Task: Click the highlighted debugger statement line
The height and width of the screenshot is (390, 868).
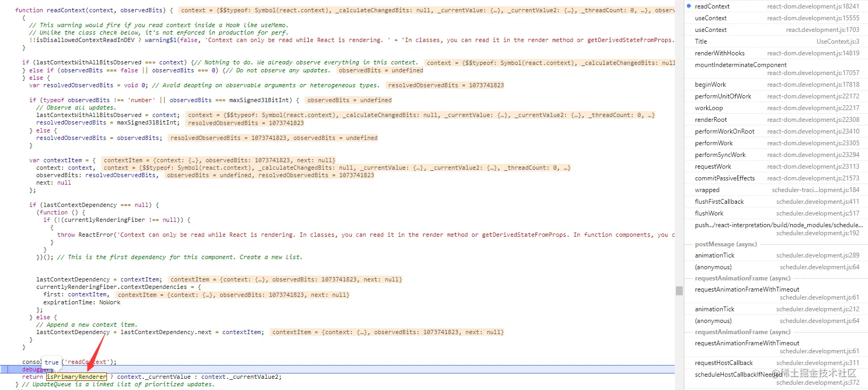Action: tap(337, 369)
